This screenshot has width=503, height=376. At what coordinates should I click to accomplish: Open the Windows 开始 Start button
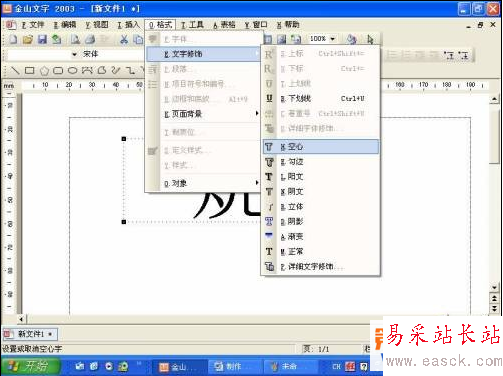click(x=31, y=366)
